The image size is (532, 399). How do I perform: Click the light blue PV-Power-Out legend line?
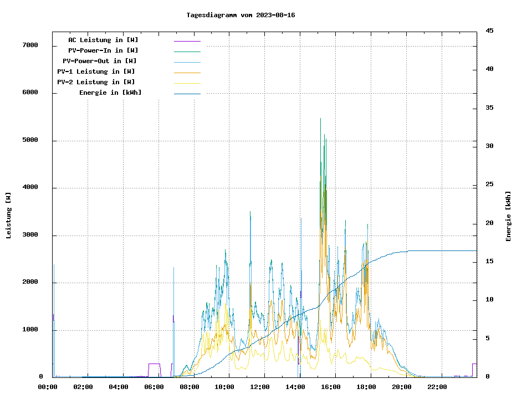(x=187, y=62)
